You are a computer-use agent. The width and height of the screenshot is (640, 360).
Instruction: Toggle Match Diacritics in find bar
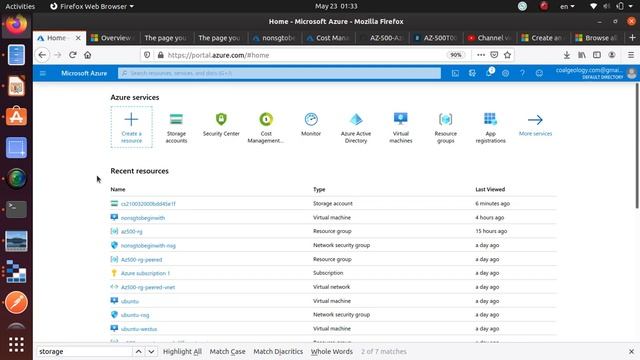click(x=278, y=351)
